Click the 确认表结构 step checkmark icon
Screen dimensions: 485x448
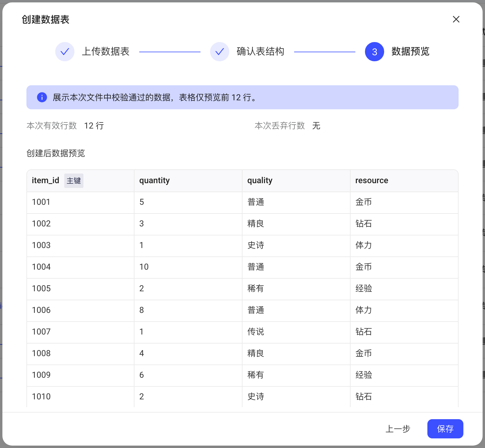220,52
